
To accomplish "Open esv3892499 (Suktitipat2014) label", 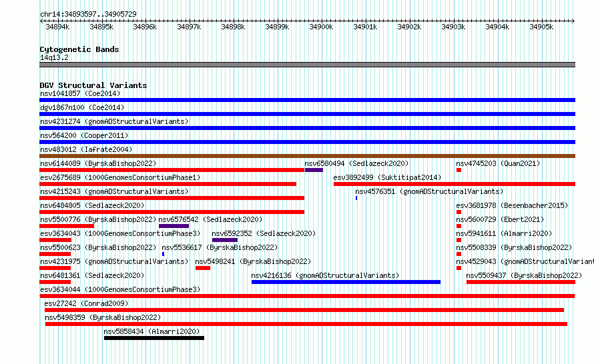I will (387, 177).
